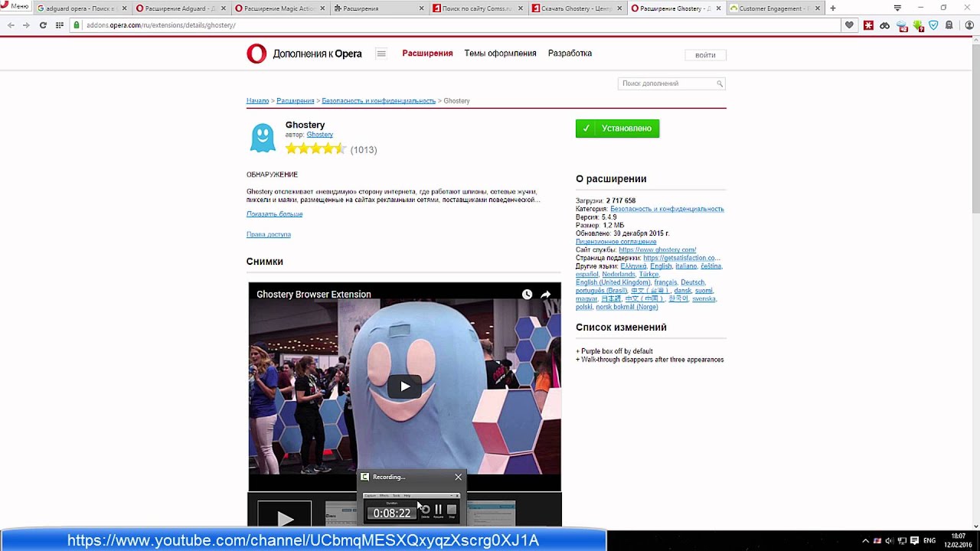Click the green padlock security icon
Screen dimensions: 980x551
77,25
